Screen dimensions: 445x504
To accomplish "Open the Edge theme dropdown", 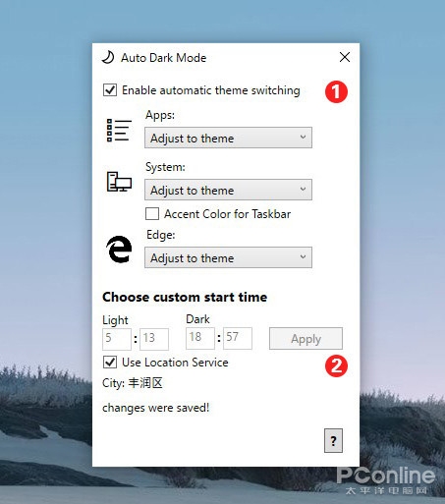I will [228, 257].
